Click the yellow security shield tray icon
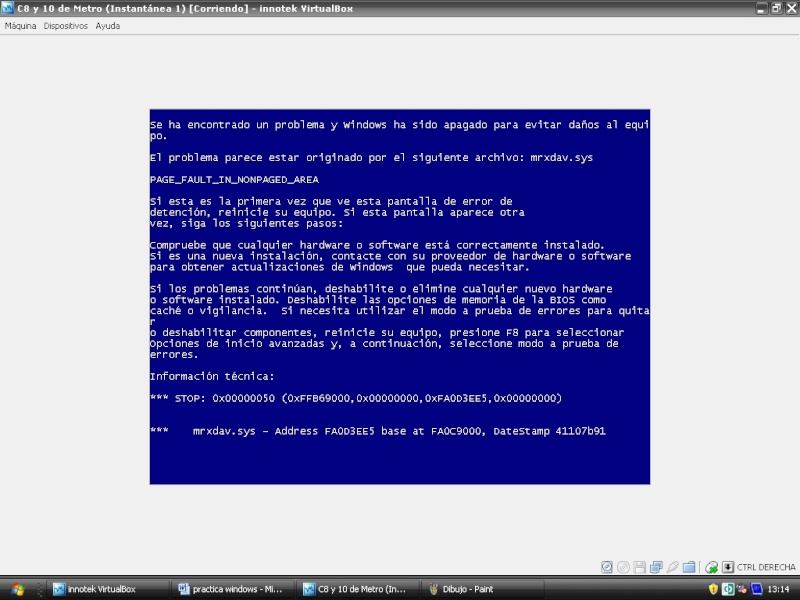The width and height of the screenshot is (800, 600). coord(713,589)
